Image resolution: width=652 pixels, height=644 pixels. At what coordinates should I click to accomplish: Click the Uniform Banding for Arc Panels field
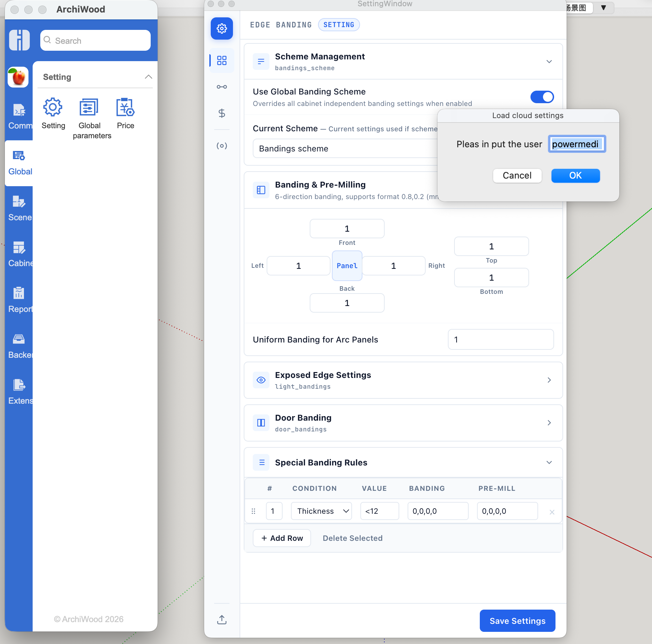pyautogui.click(x=501, y=339)
